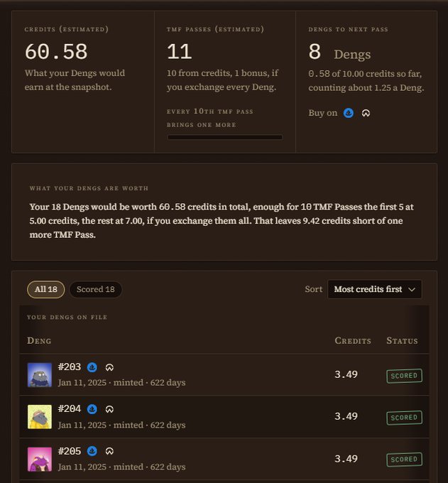This screenshot has width=448, height=483.
Task: Click the Credits column header
Action: coord(353,341)
